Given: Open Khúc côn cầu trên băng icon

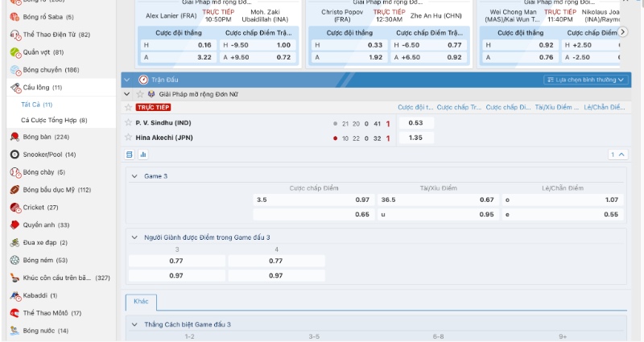Looking at the screenshot, I should click(14, 278).
